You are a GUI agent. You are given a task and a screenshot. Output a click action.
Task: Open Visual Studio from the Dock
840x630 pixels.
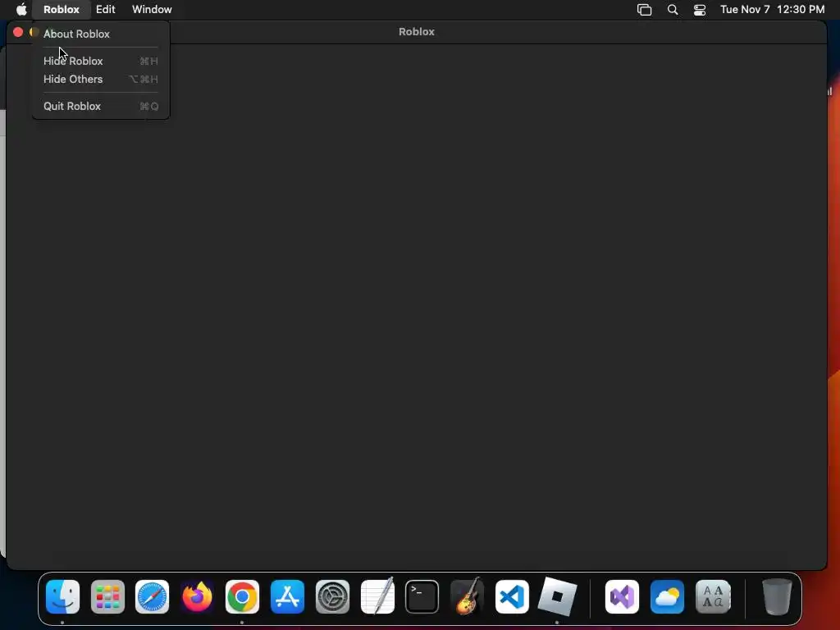click(622, 597)
